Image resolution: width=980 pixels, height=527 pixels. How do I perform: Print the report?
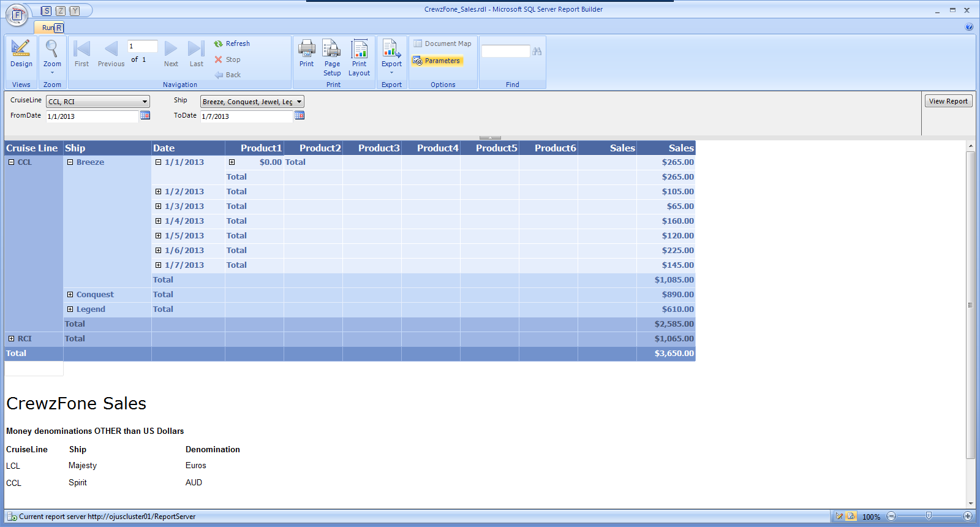(x=306, y=54)
